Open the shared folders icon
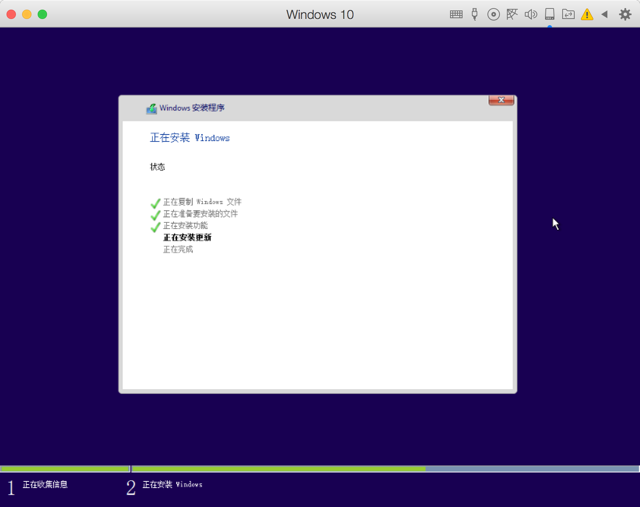The width and height of the screenshot is (640, 507). 568,15
